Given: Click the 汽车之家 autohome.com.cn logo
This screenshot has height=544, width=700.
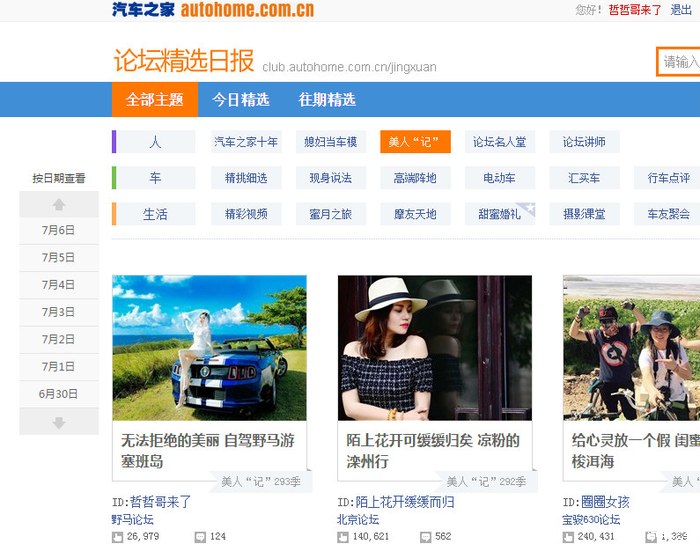Looking at the screenshot, I should coord(212,10).
